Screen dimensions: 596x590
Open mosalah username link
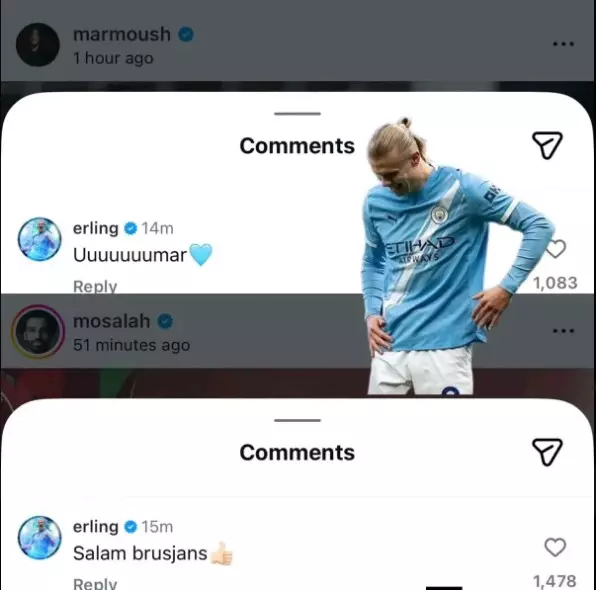point(111,321)
